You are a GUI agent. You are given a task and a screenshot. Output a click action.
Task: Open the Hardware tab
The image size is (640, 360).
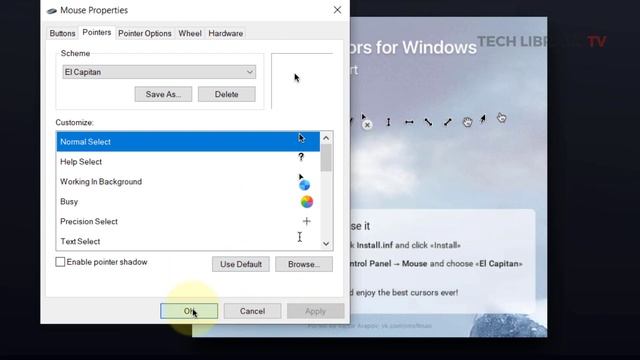pyautogui.click(x=226, y=33)
